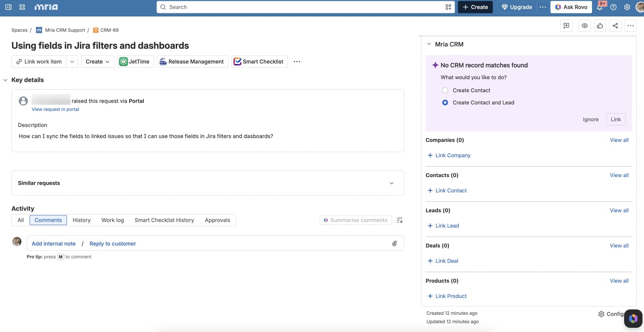This screenshot has height=332, width=644.
Task: Click Link Lead
Action: click(x=447, y=226)
